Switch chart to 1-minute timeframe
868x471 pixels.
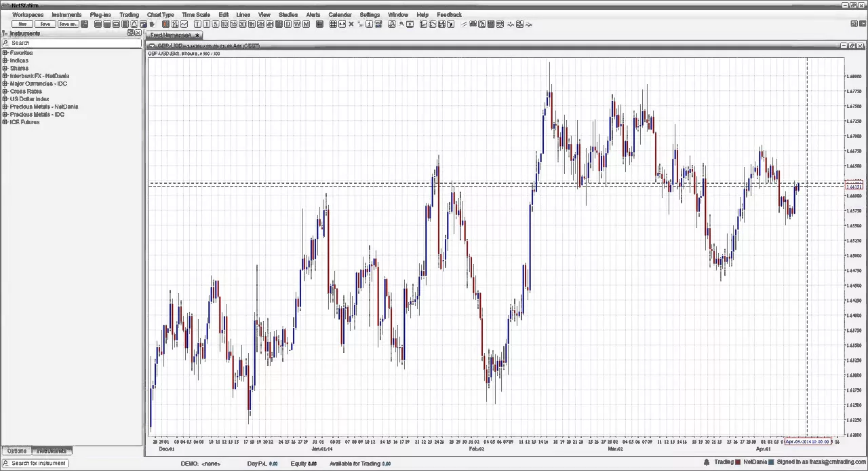pos(207,24)
